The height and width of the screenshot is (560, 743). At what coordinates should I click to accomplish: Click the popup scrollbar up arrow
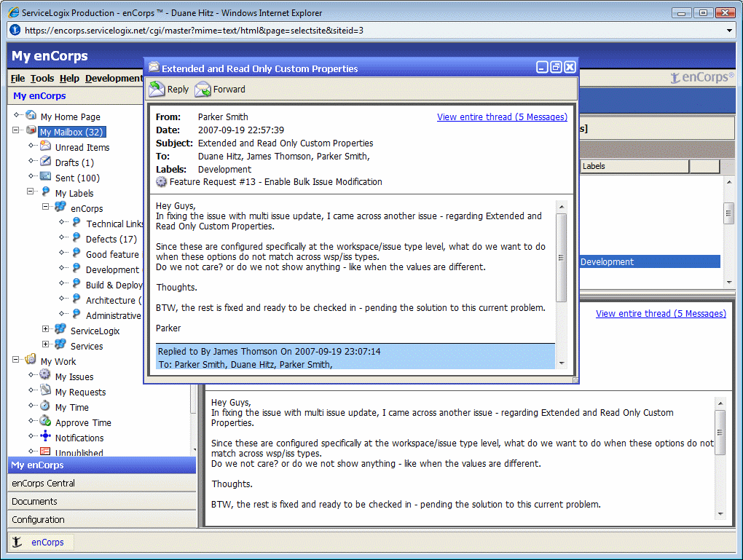click(562, 207)
